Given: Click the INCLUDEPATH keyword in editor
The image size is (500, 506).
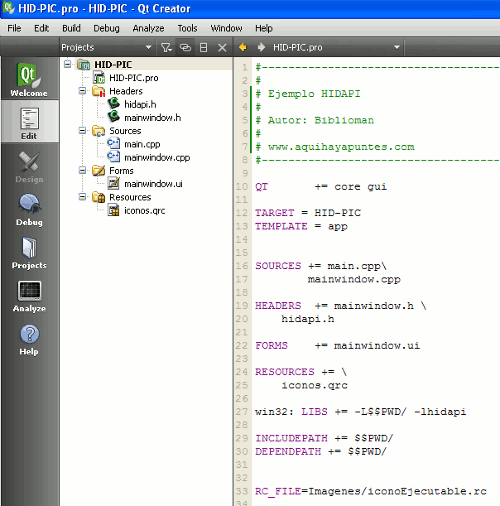Looking at the screenshot, I should [291, 438].
